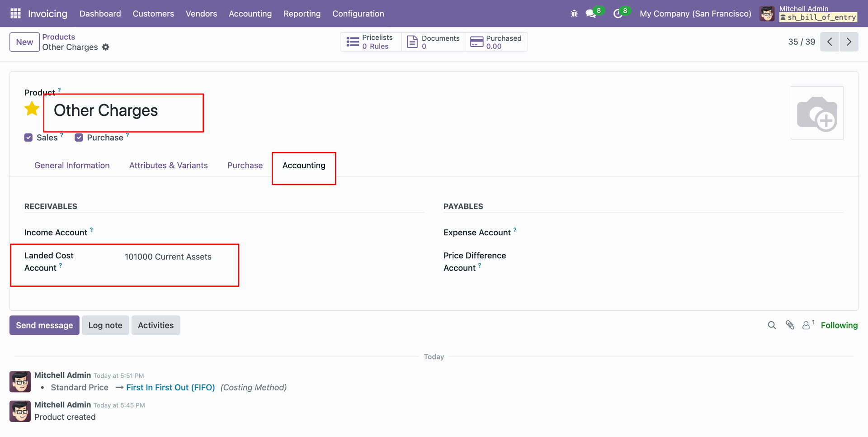
Task: Attach a file using the paperclip icon
Action: (x=790, y=325)
